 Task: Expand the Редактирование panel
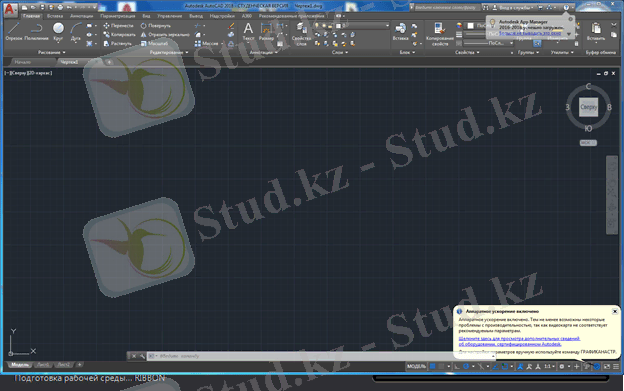click(169, 52)
